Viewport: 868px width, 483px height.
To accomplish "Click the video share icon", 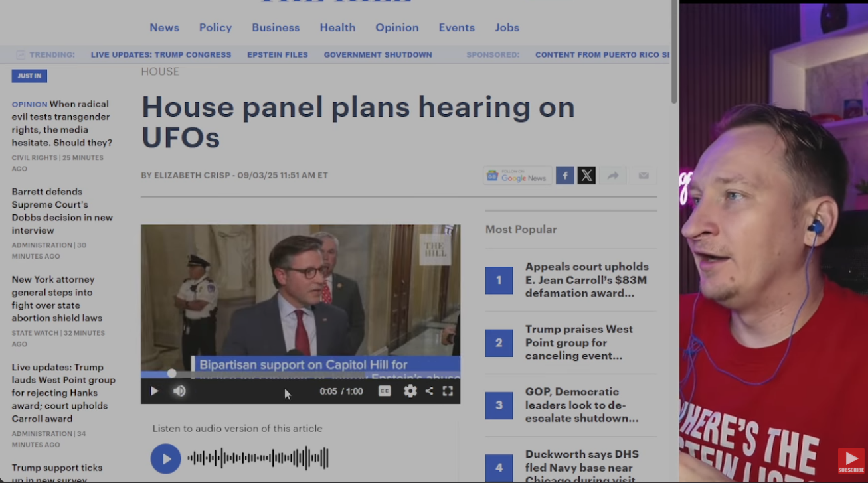I will coord(429,391).
